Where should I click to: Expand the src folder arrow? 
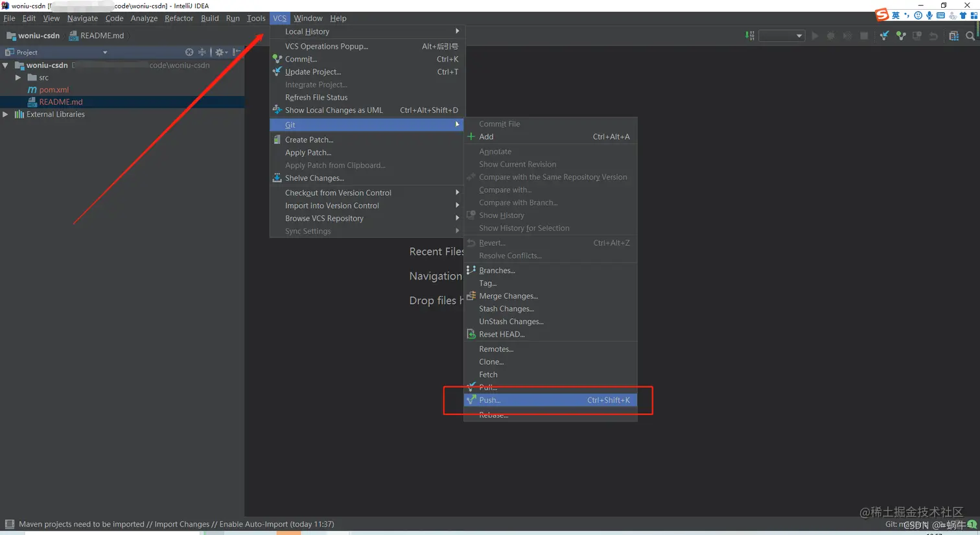(x=18, y=77)
